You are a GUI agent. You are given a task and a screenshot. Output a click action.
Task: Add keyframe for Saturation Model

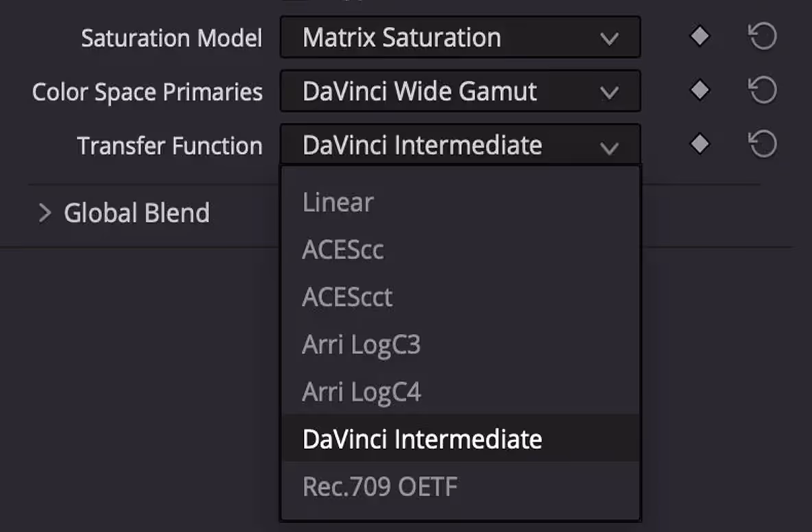[x=700, y=37]
